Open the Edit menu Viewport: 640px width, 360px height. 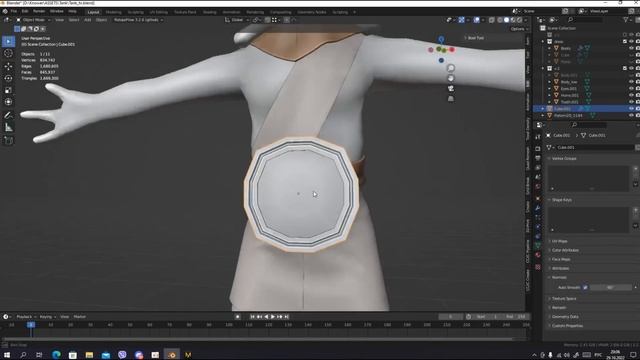(x=25, y=11)
